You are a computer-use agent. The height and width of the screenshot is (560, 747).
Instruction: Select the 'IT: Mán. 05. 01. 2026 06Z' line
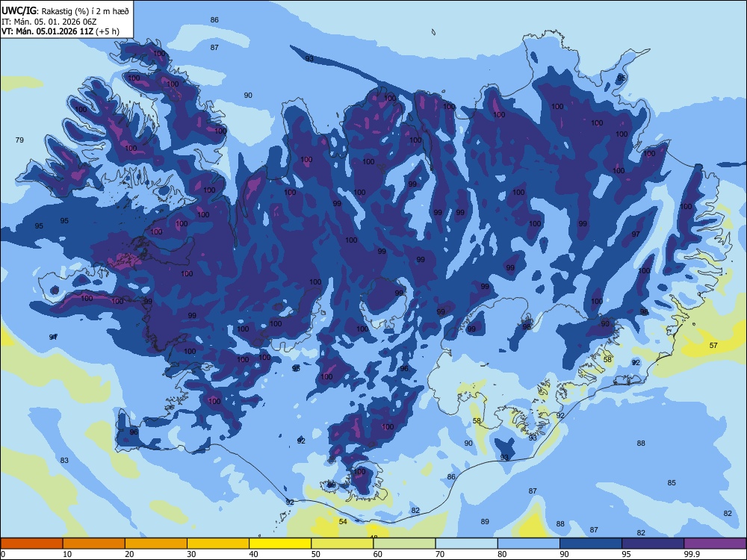click(49, 22)
